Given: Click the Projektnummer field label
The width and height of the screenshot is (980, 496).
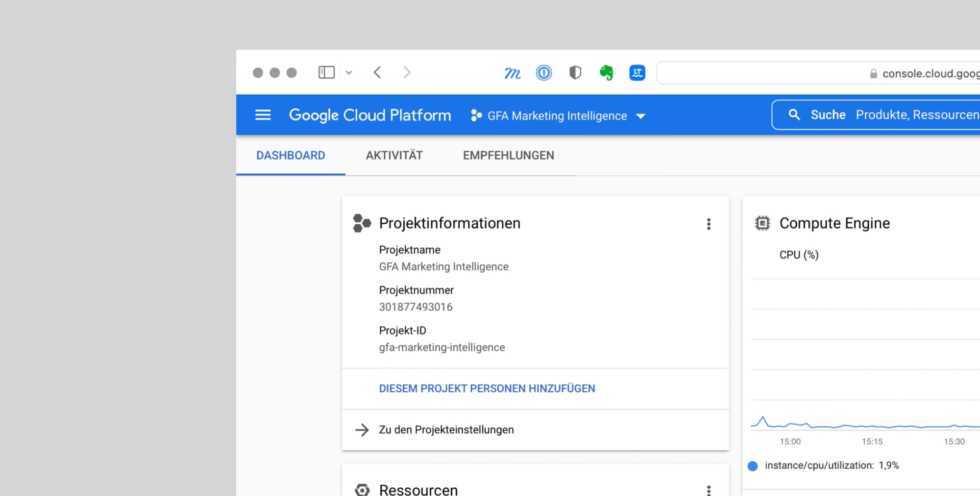Looking at the screenshot, I should [416, 290].
